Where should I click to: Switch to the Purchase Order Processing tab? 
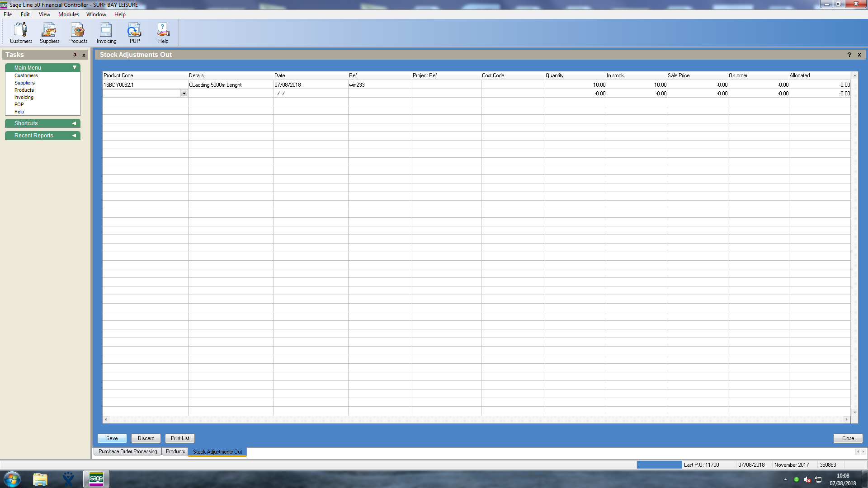[127, 451]
